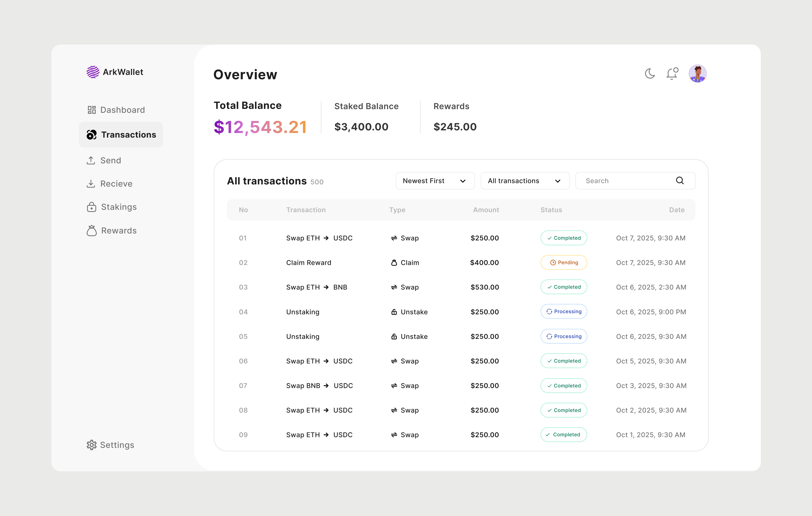Select the Stakings lock icon

point(91,207)
